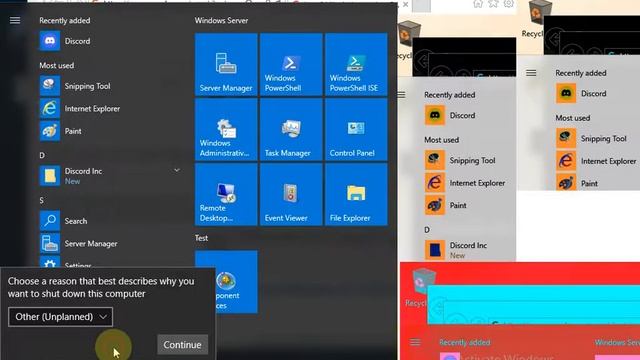
Task: Open Internet Explorer in rightmost gray menu
Action: click(597, 161)
